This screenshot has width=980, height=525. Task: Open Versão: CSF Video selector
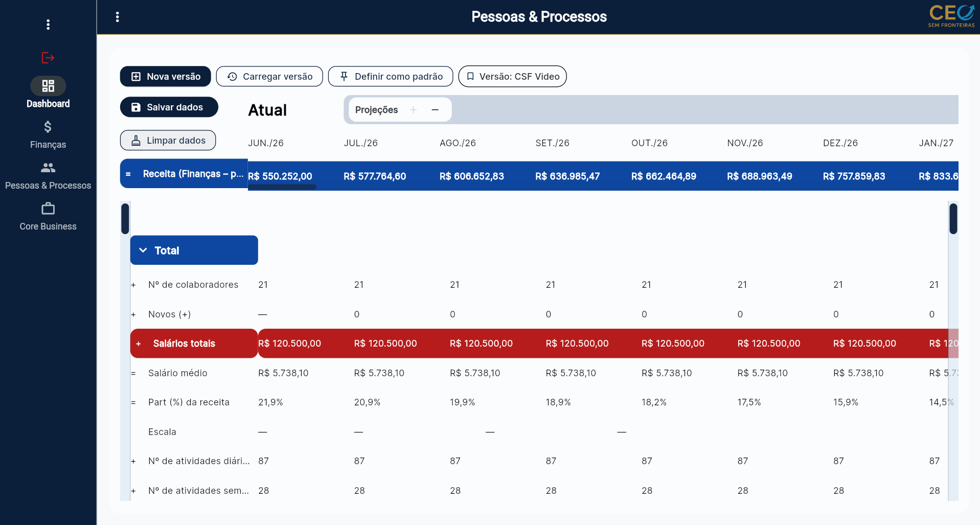click(512, 76)
